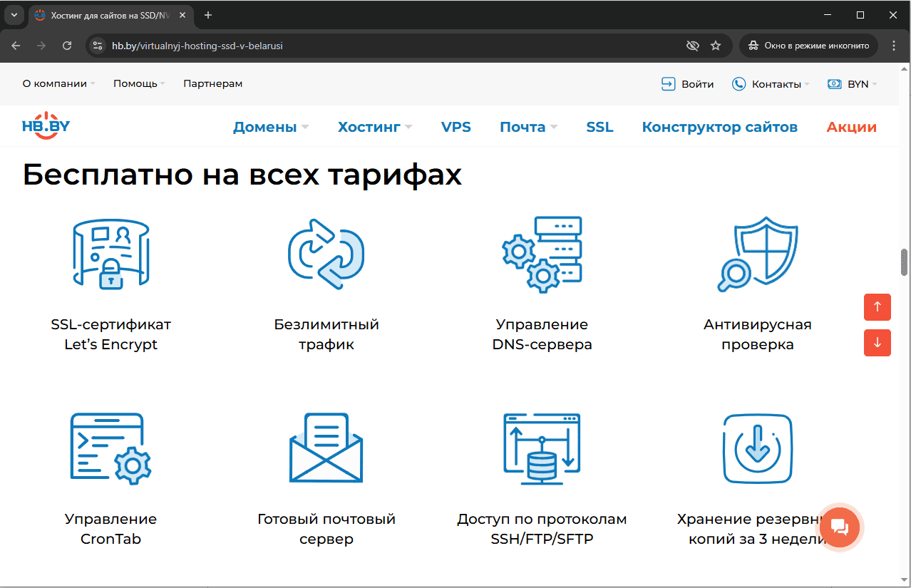Click the Хранение резервных копий download icon
911x588 pixels.
point(757,448)
